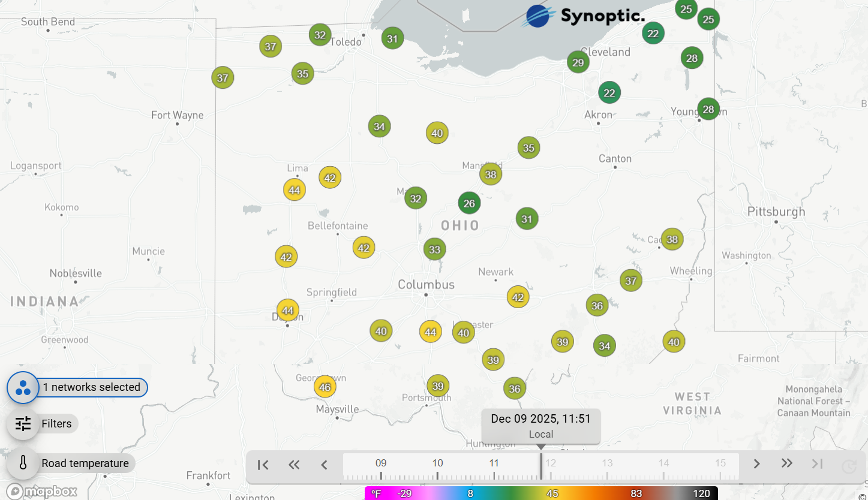Viewport: 868px width, 500px height.
Task: Step forward one hour with the single right arrow
Action: [x=756, y=465]
